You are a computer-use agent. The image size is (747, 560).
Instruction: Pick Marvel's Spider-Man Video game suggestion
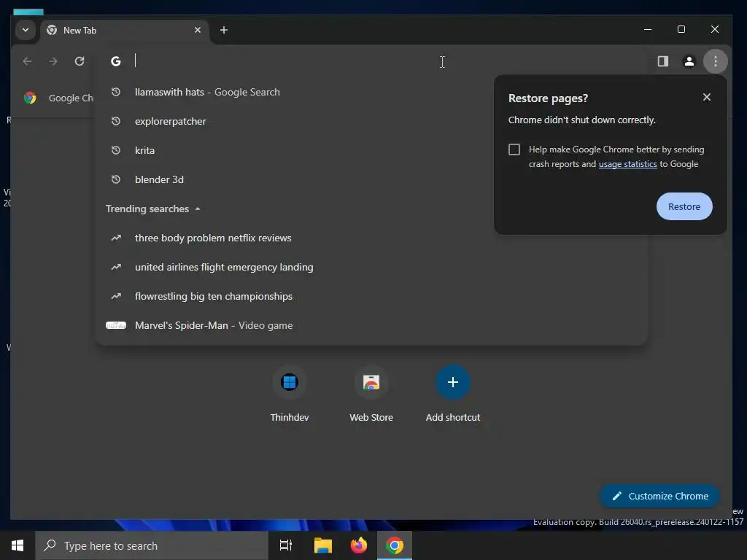point(371,325)
